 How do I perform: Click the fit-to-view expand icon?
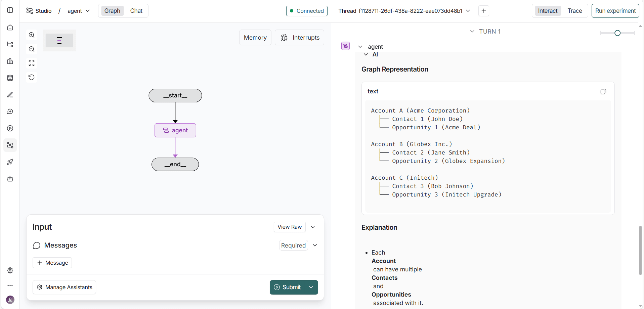pyautogui.click(x=32, y=63)
